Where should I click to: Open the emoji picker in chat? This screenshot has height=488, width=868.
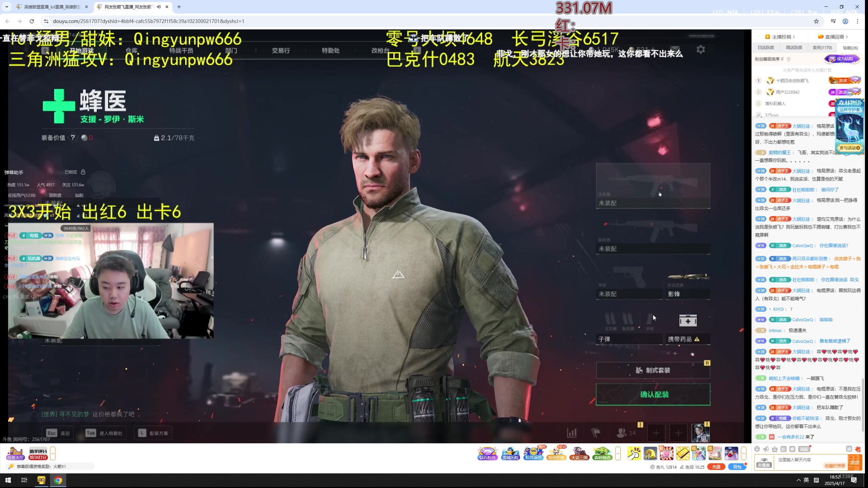pos(757,449)
